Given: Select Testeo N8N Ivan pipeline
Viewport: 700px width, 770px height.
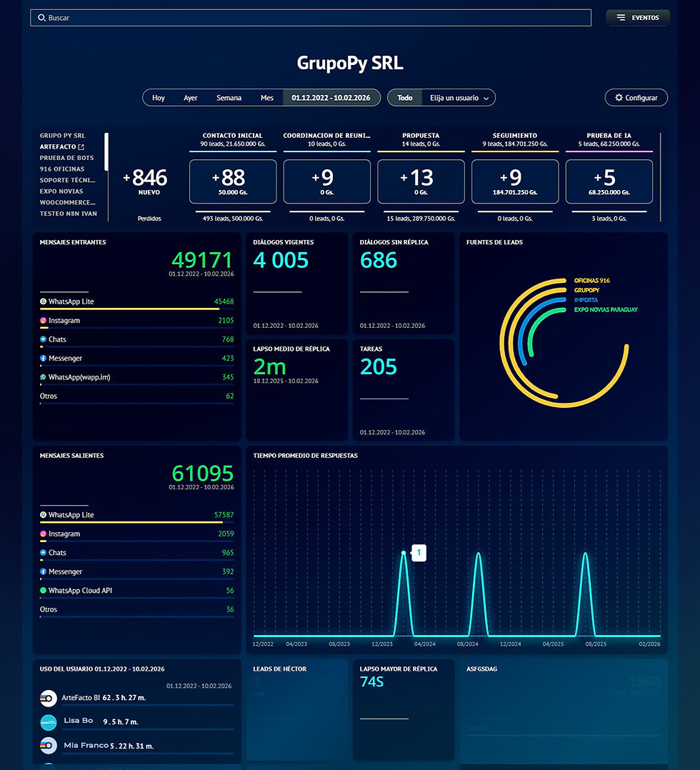Looking at the screenshot, I should point(69,214).
